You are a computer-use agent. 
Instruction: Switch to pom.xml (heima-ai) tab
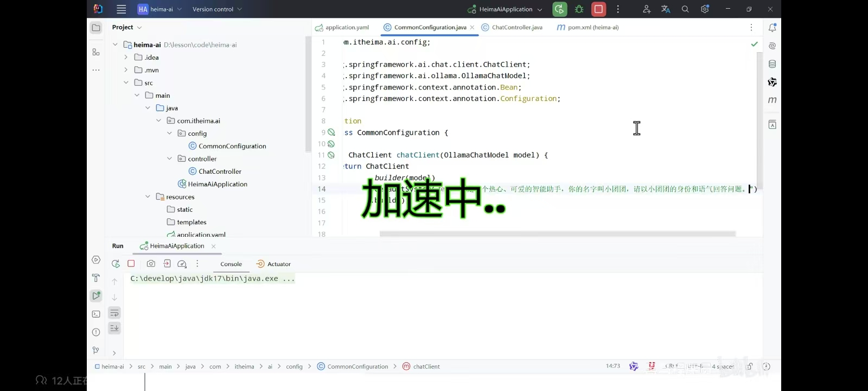pos(588,27)
